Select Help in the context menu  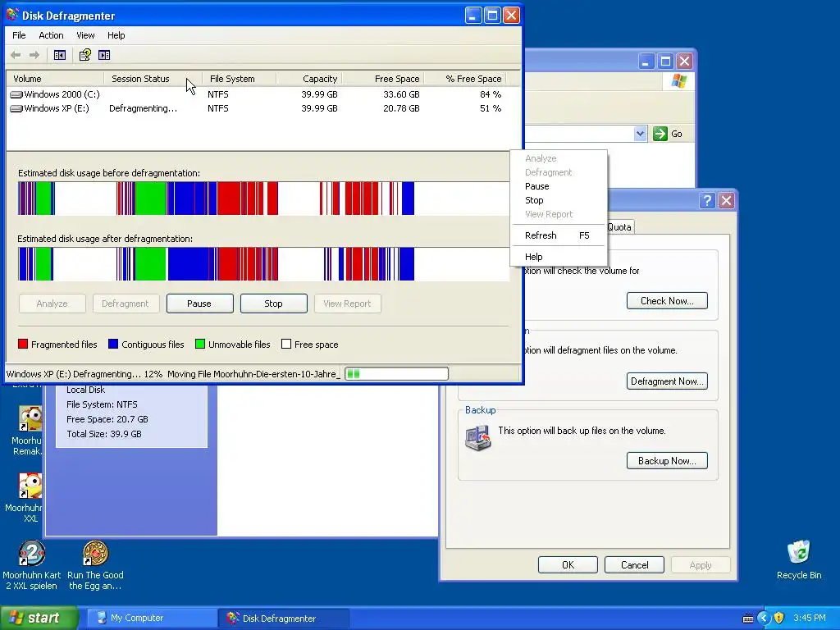coord(558,257)
